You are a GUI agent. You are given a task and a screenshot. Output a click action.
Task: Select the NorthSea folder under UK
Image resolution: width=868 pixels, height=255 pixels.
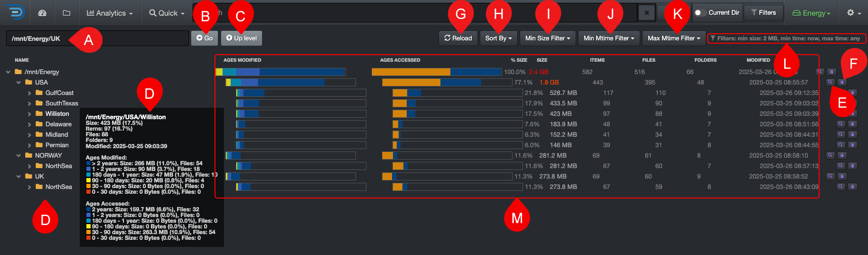tap(59, 187)
